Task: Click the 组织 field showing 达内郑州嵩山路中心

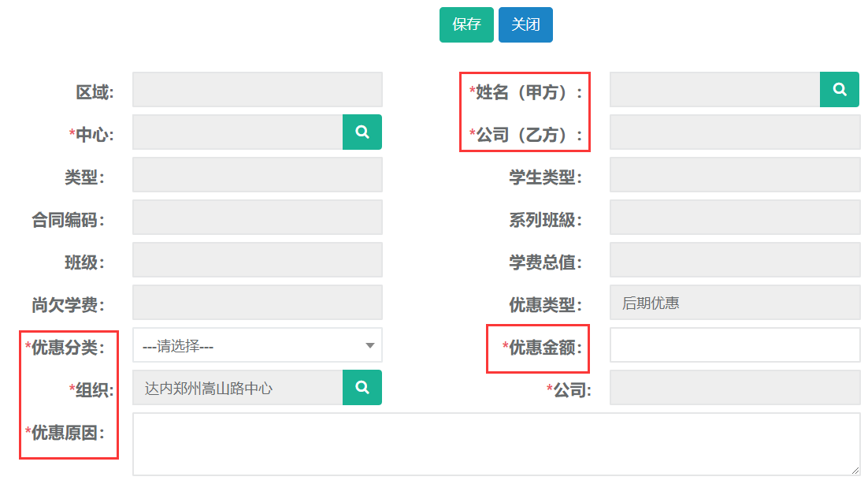Action: (237, 388)
